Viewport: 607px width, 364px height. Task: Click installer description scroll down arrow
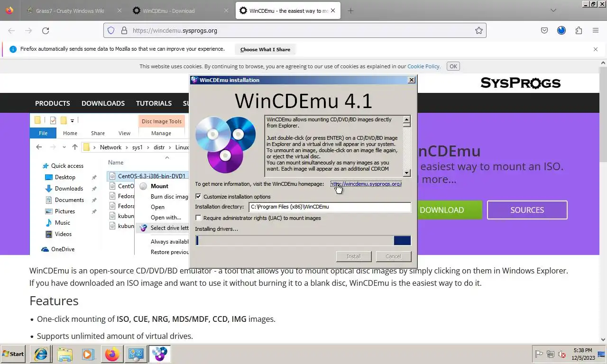(x=407, y=173)
